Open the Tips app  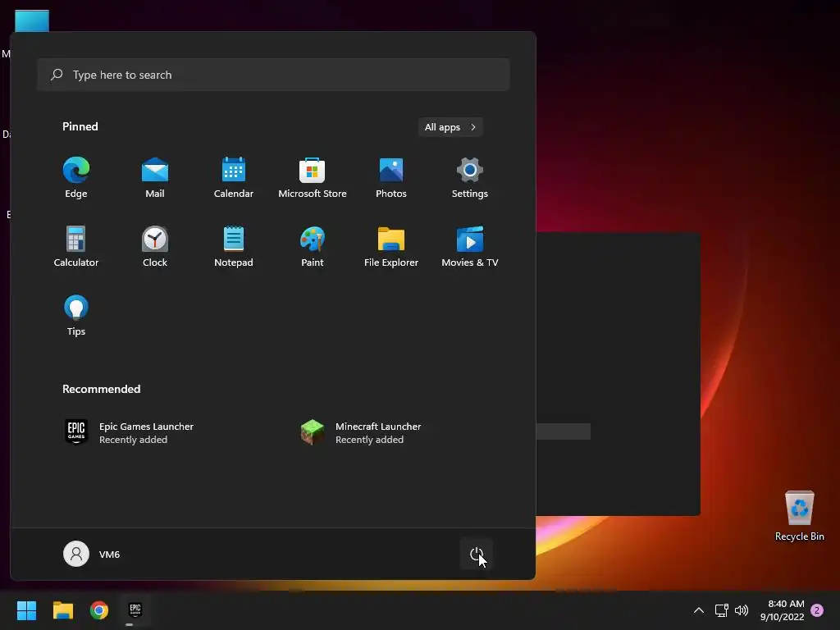coord(76,316)
